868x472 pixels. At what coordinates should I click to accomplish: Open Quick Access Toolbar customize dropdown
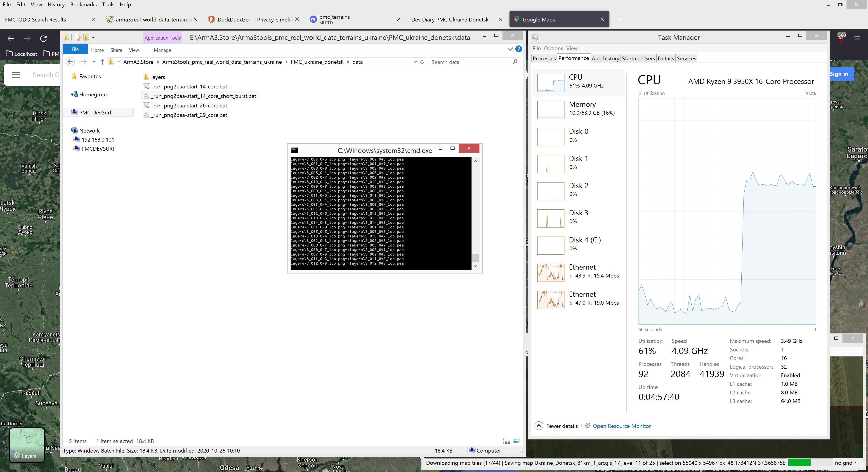[93, 37]
